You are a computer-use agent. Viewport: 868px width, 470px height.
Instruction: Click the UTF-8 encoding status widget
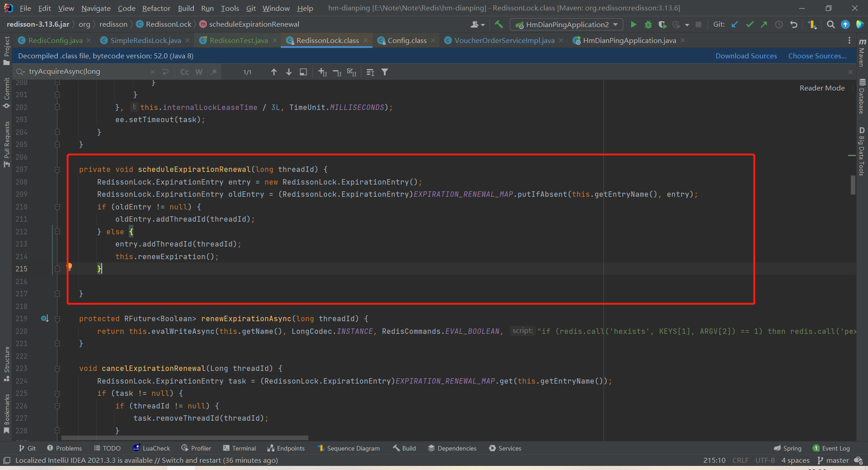click(x=765, y=460)
